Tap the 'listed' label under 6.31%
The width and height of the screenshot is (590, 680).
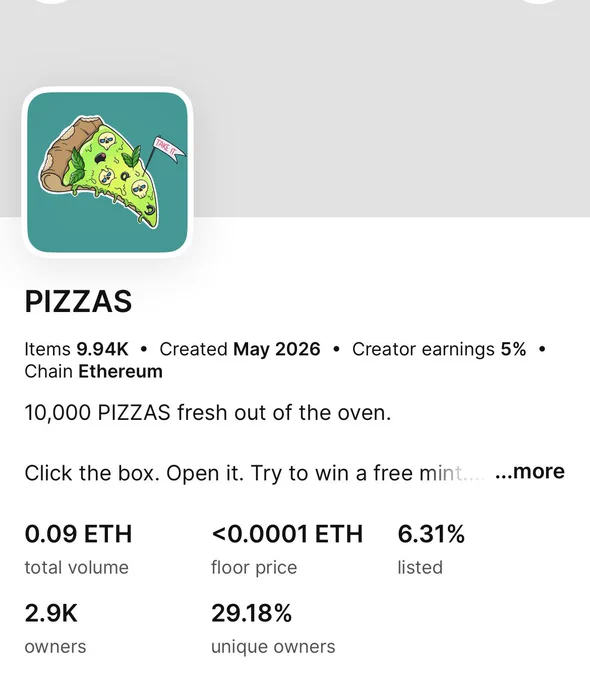click(420, 567)
